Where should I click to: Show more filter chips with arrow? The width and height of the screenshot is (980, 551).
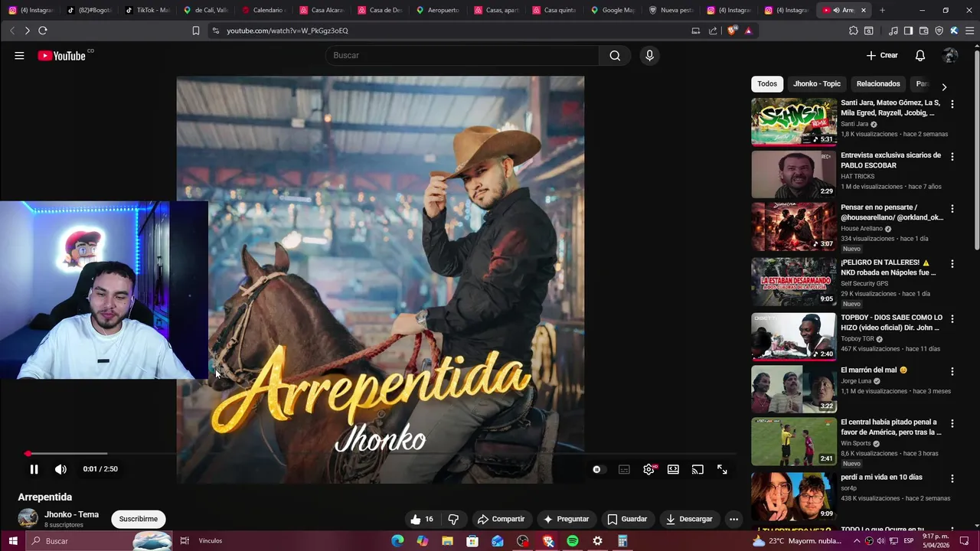(x=944, y=86)
